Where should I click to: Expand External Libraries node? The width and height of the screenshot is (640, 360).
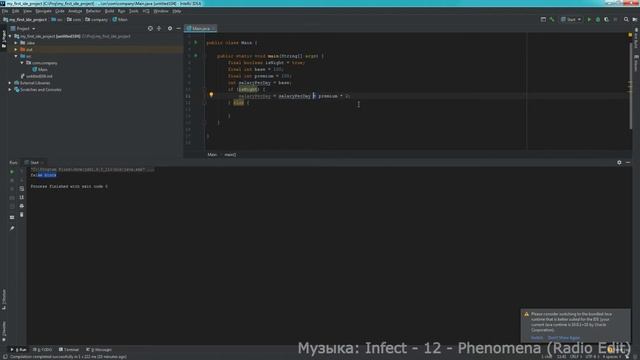pos(10,83)
